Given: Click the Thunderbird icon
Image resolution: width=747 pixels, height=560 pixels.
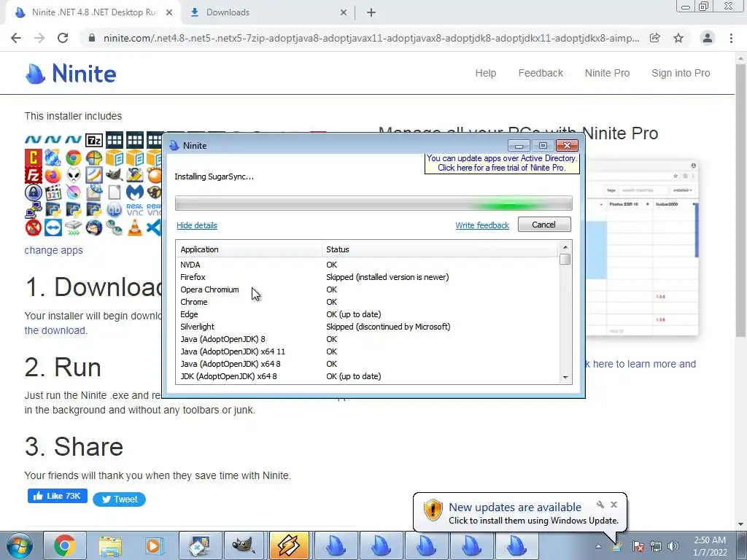Looking at the screenshot, I should click(x=94, y=227).
